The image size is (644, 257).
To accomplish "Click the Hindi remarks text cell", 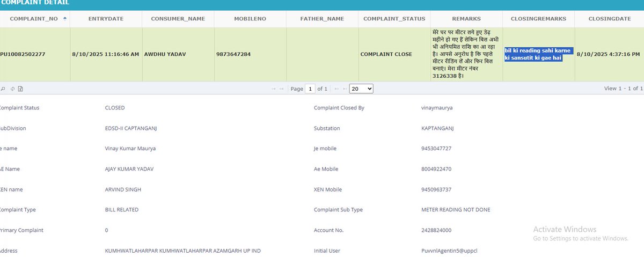I will pos(466,54).
